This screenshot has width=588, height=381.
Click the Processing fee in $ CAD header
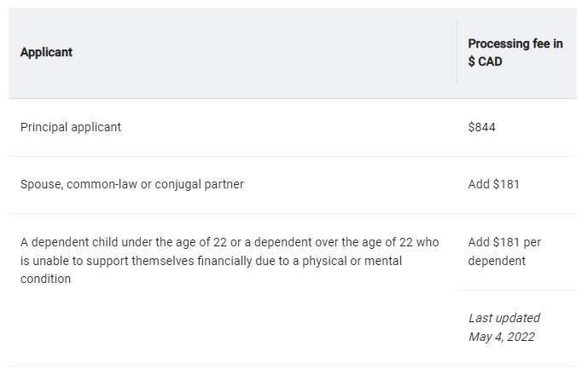[515, 52]
